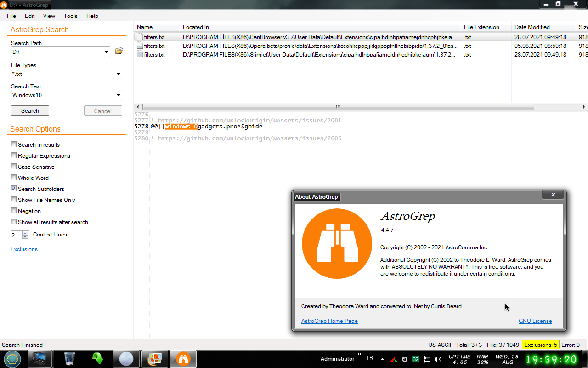
Task: Click the red-green triangle tray icon
Action: (x=394, y=359)
